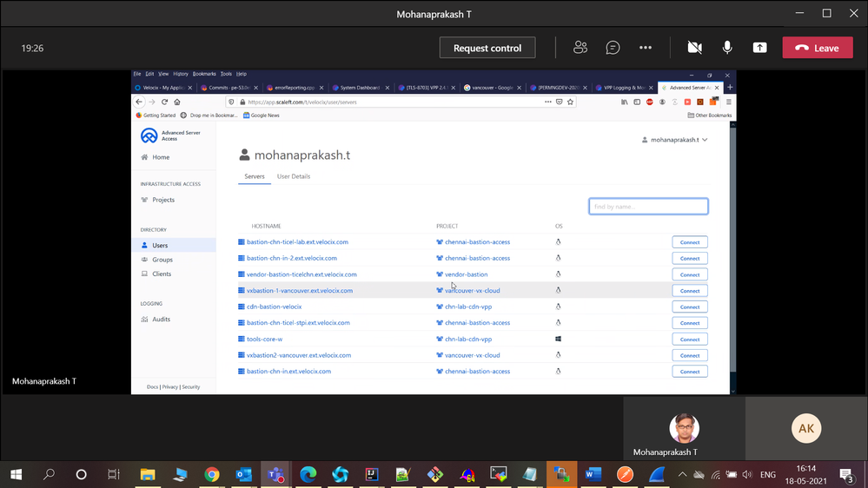
Task: Select the Servers tab
Action: [255, 176]
